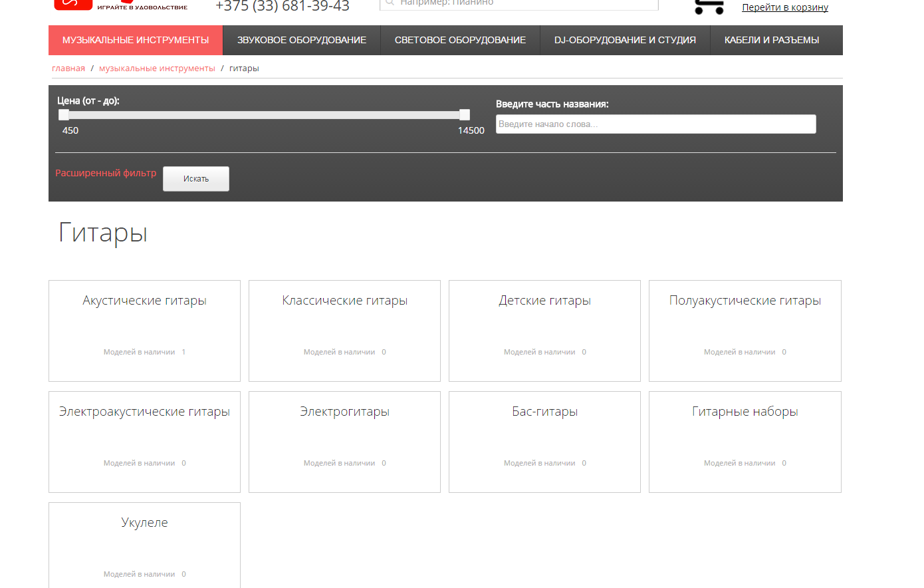Click the shopping cart icon

[709, 6]
